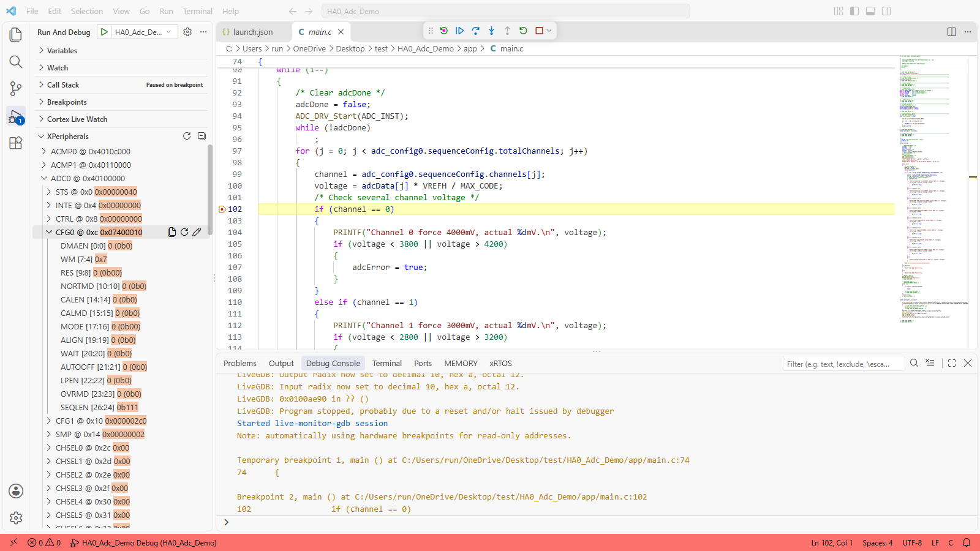
Task: Open launch.json via gear icon
Action: 188,32
